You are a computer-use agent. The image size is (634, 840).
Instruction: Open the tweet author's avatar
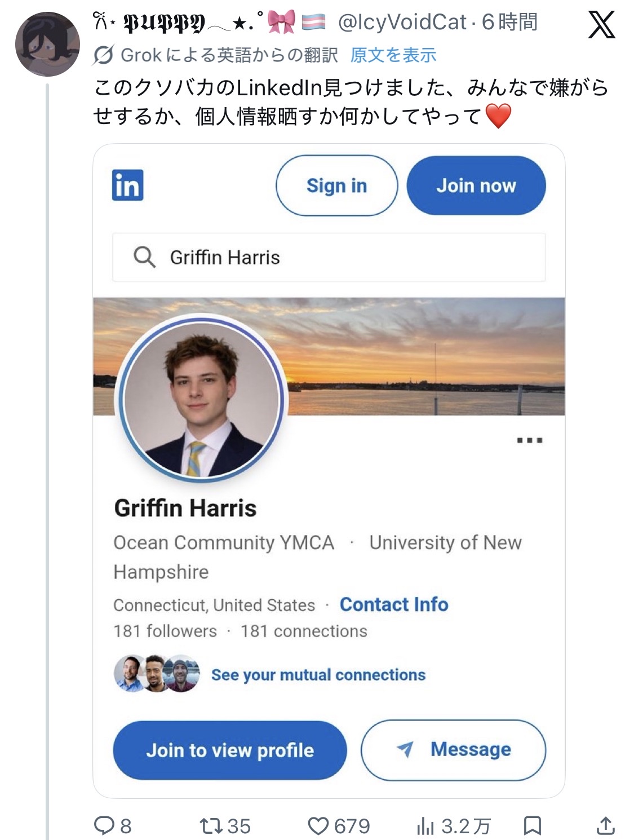pyautogui.click(x=47, y=44)
